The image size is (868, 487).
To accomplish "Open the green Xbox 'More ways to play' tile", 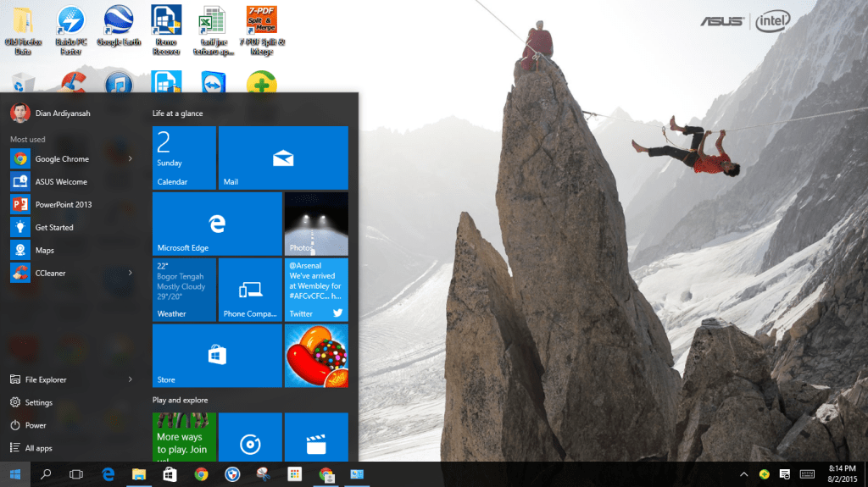I will 184,437.
